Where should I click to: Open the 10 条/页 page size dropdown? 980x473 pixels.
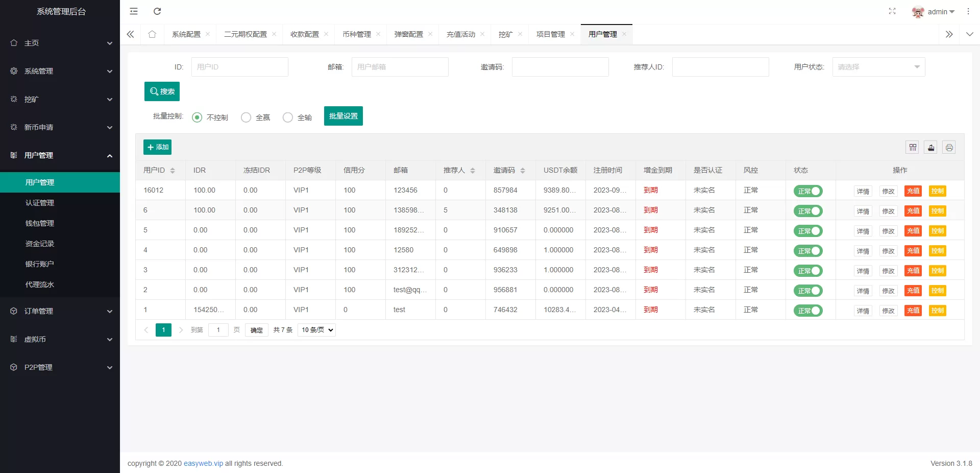click(x=317, y=330)
